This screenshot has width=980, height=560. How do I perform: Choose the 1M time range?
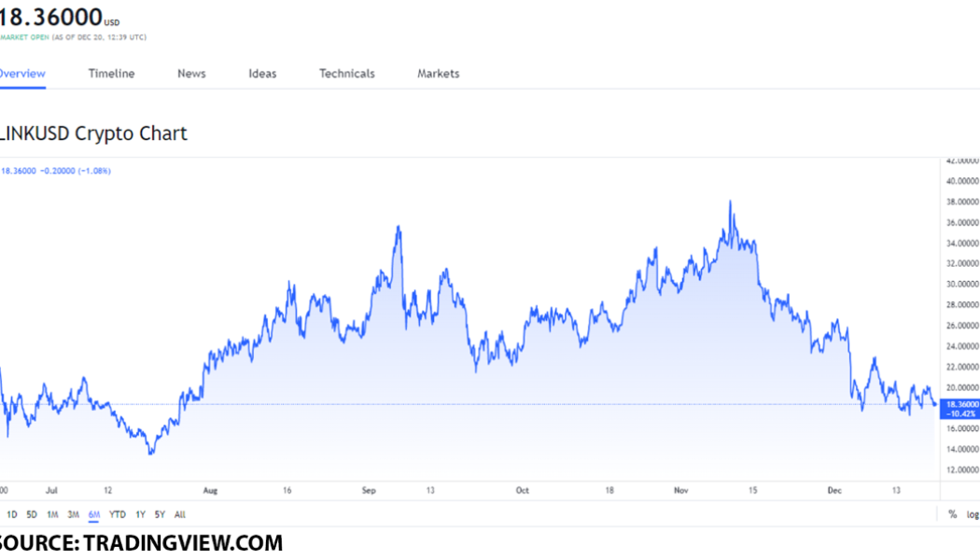pos(52,514)
